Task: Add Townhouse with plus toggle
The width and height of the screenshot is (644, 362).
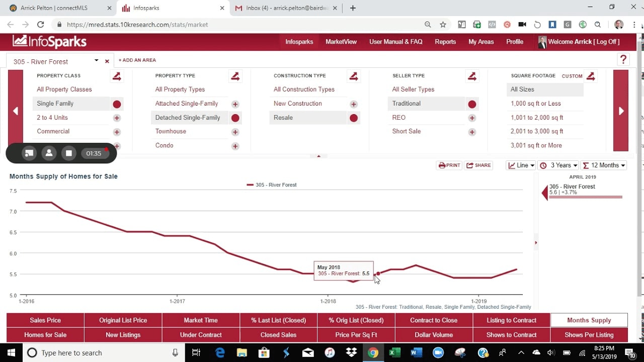Action: (235, 132)
